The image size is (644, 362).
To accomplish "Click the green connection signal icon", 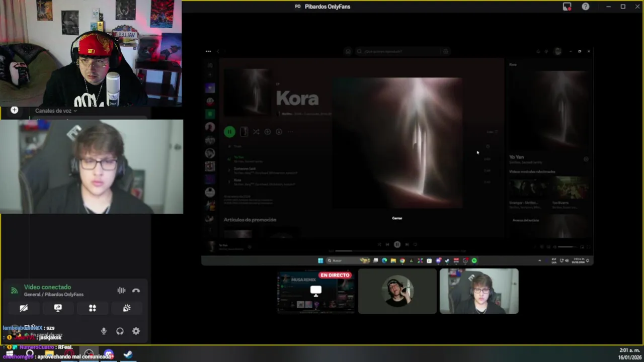I will click(x=14, y=291).
